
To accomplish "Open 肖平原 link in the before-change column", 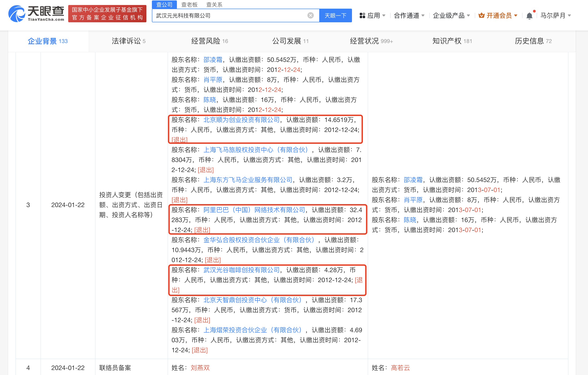I will pos(213,80).
